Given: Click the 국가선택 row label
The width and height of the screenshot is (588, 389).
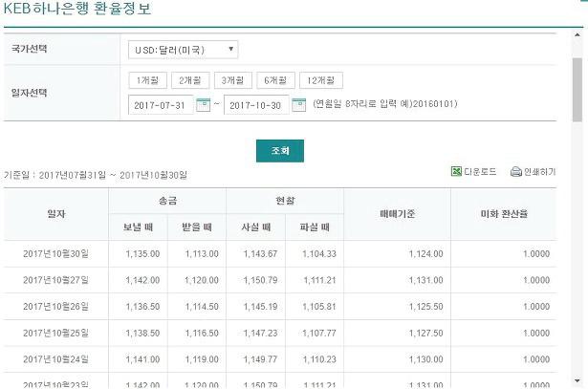Looking at the screenshot, I should 30,49.
